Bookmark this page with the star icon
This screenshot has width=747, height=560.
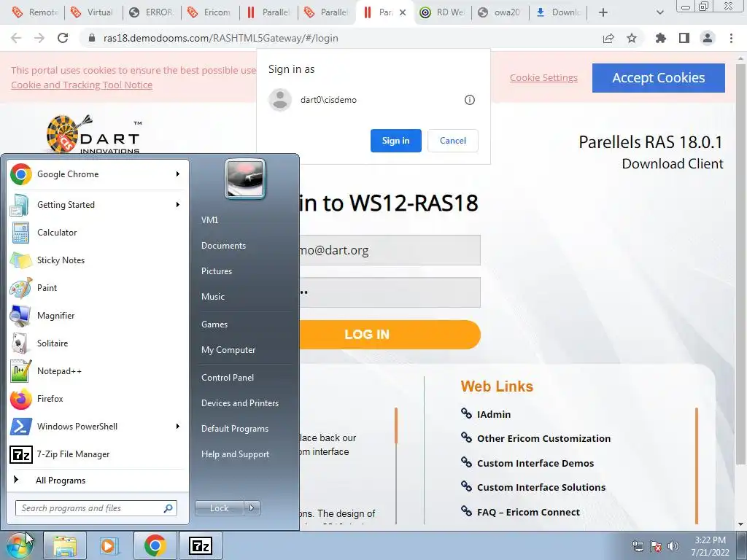(x=632, y=38)
